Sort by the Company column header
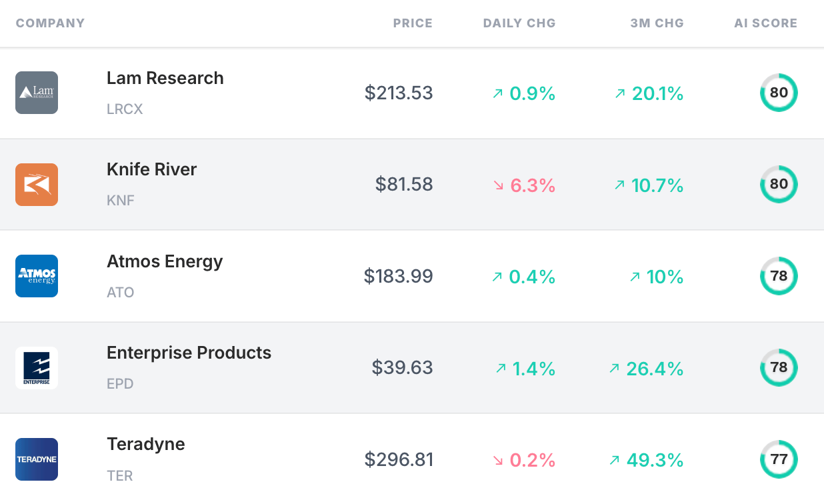 point(51,23)
